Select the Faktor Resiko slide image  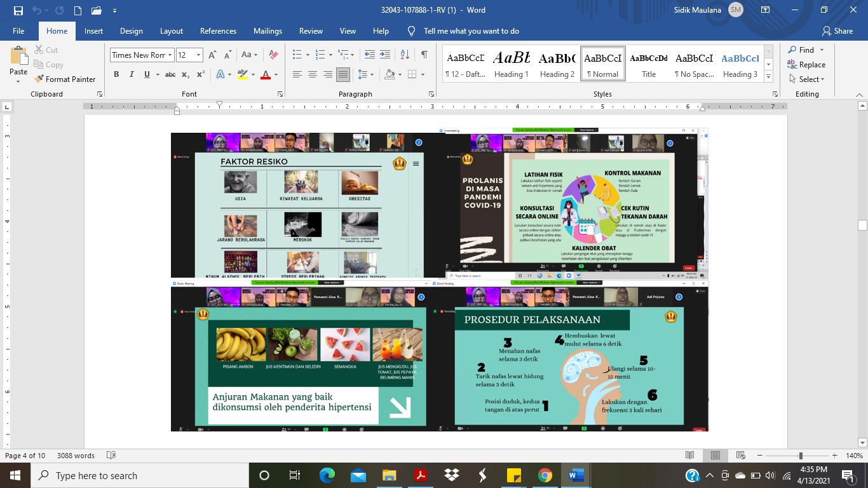(x=299, y=205)
